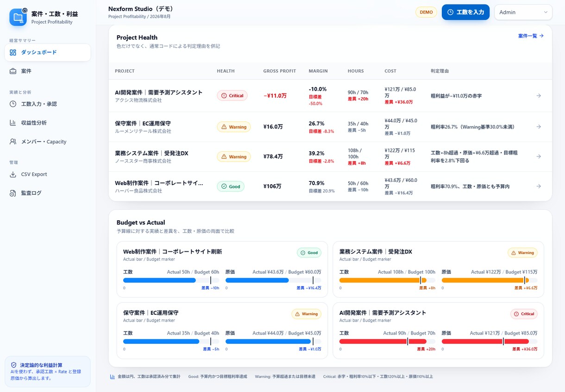Click the DEMO badge
Image resolution: width=565 pixels, height=392 pixels.
(426, 12)
